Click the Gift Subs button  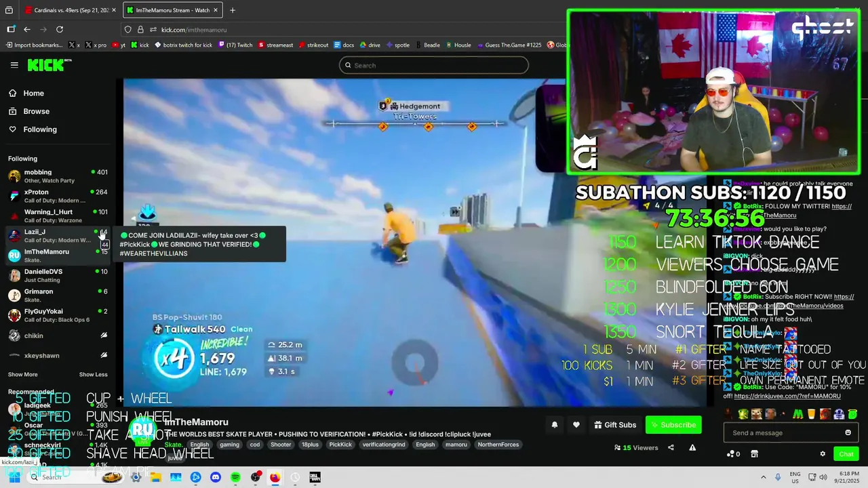(x=615, y=425)
